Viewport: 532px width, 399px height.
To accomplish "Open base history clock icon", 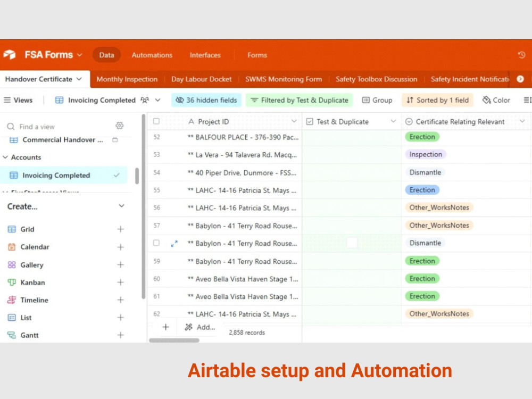I will click(x=521, y=55).
